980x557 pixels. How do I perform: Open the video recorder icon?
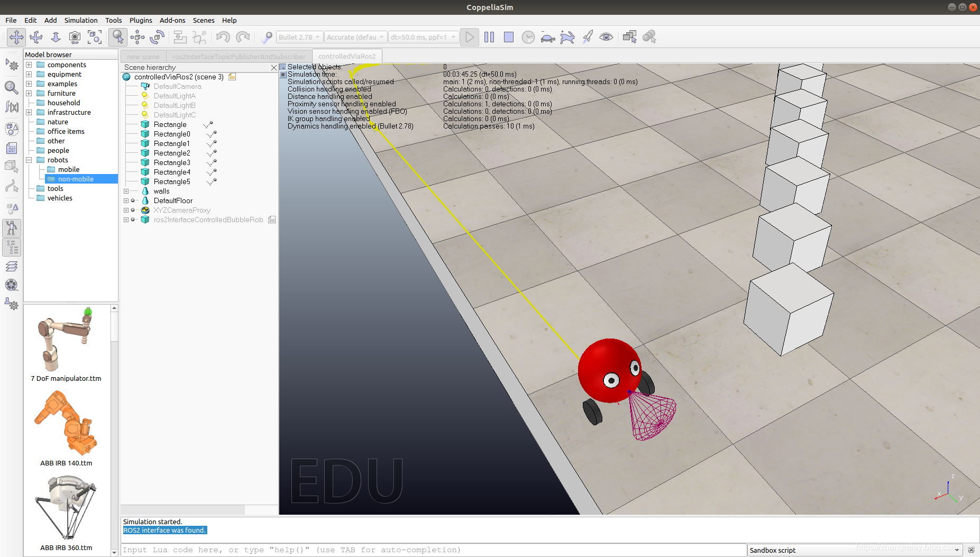(x=12, y=285)
